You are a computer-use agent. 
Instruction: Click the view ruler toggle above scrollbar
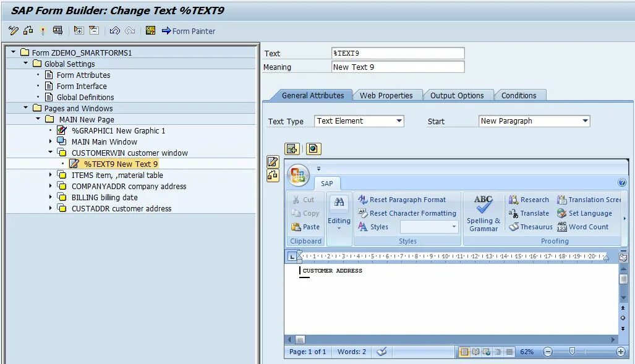pos(623,257)
